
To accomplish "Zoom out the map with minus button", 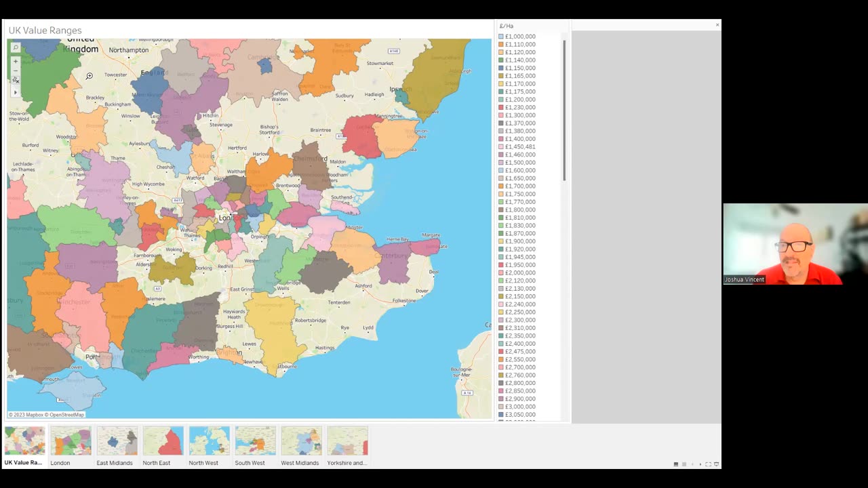I will (x=16, y=70).
